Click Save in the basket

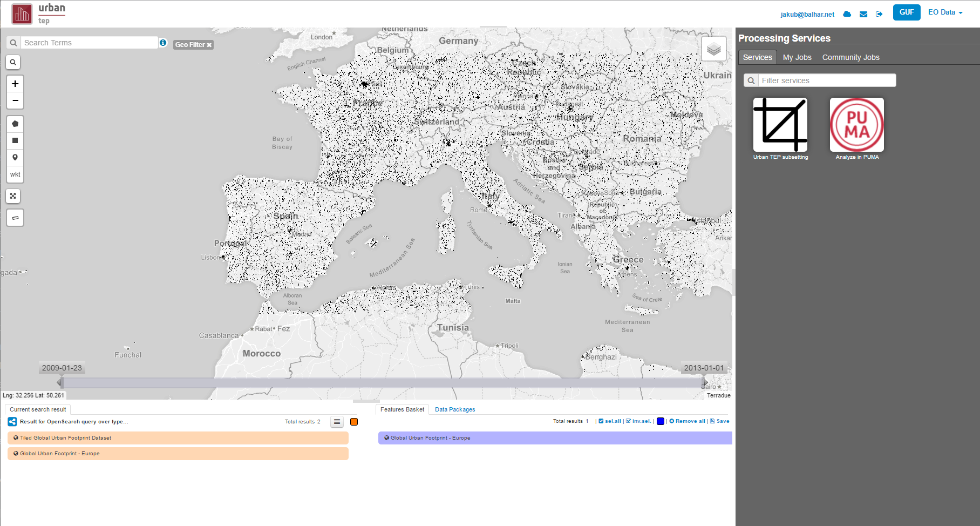pos(719,421)
